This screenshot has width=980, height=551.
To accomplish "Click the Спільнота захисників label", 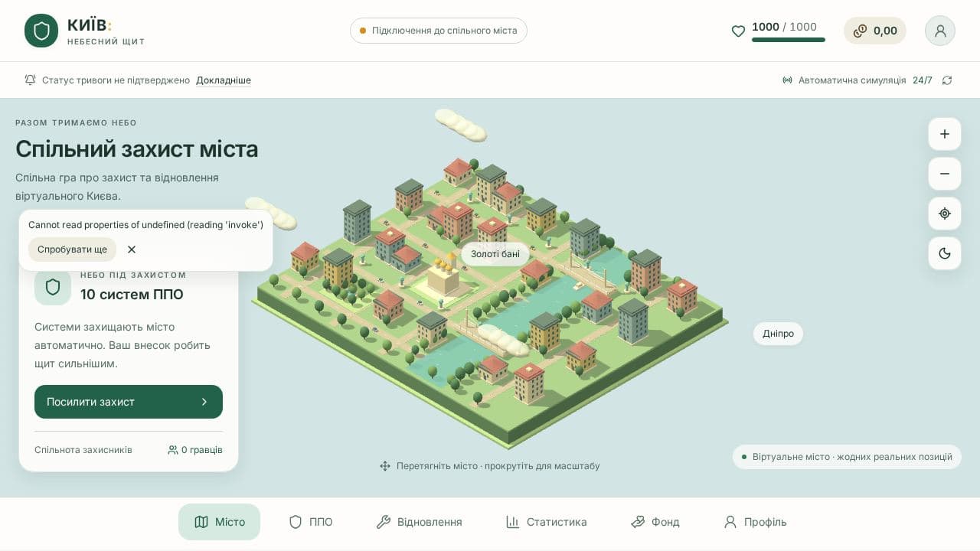I will (x=83, y=450).
